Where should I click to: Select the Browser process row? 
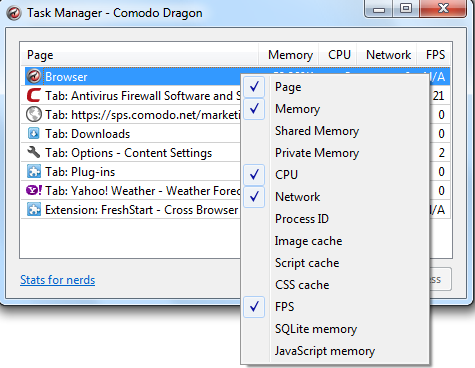tap(132, 77)
